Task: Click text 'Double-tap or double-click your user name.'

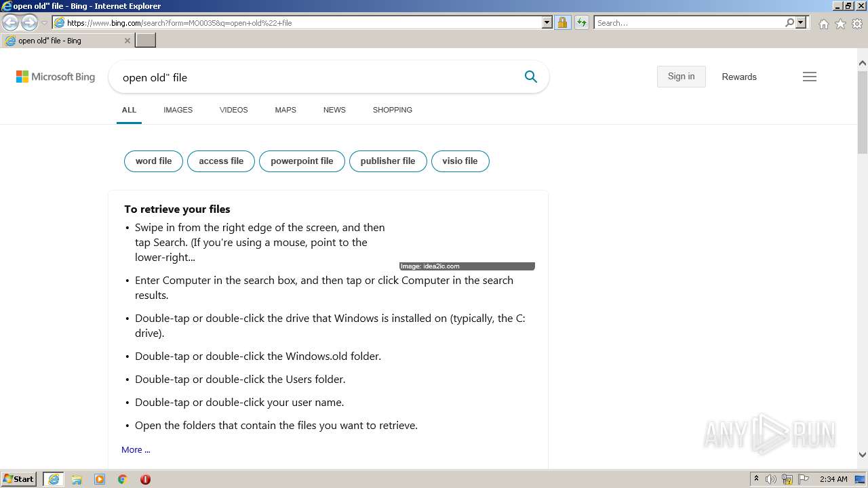Action: 239,403
